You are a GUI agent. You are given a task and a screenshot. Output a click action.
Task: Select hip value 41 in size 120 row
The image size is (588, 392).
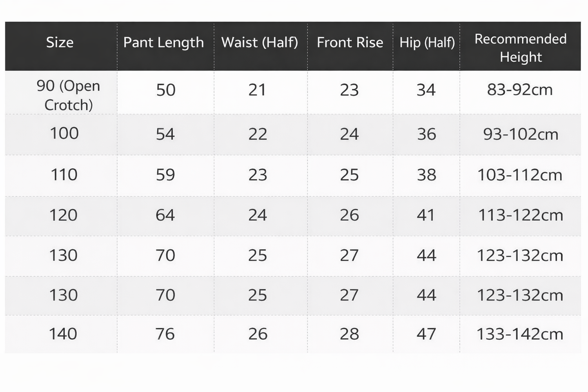(x=426, y=215)
